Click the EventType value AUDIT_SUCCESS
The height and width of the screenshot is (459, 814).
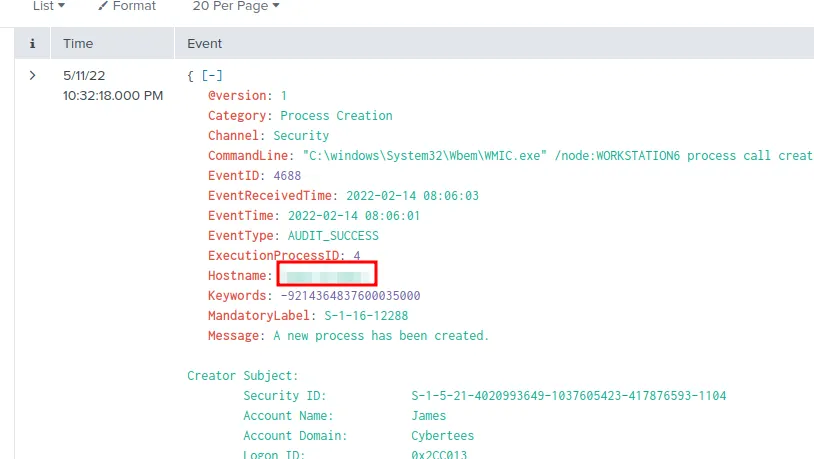point(333,236)
